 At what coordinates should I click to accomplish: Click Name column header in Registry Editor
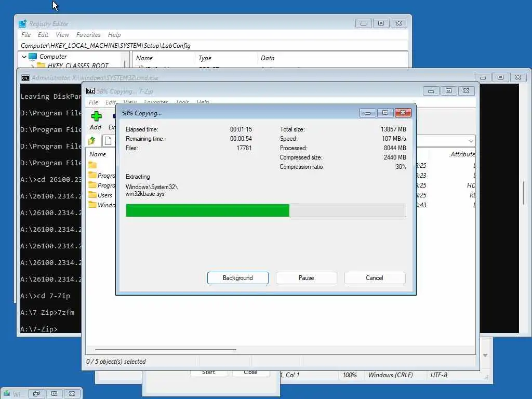coord(144,58)
